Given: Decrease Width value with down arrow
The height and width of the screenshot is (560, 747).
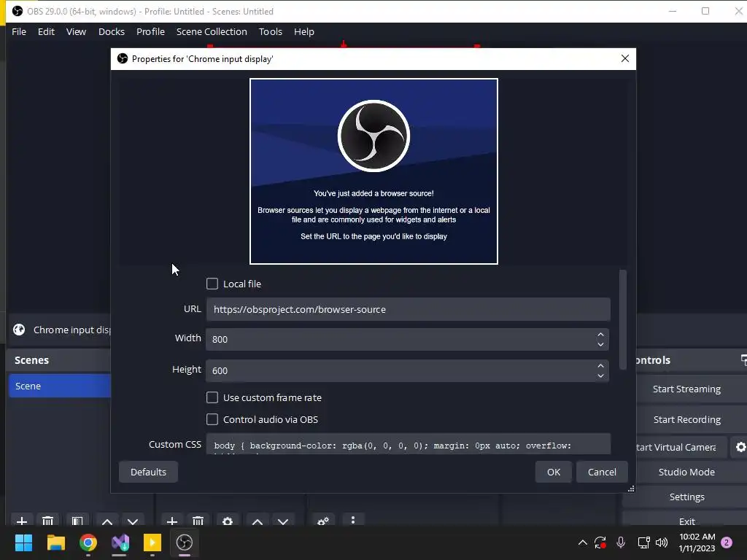Looking at the screenshot, I should click(x=601, y=344).
